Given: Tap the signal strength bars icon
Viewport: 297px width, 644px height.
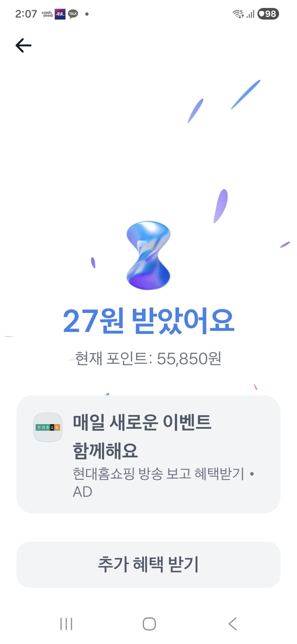Looking at the screenshot, I should click(250, 14).
